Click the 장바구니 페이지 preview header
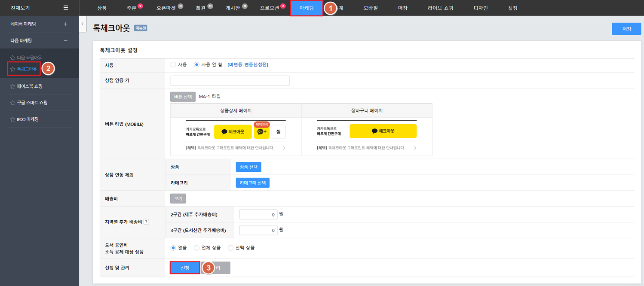 [x=367, y=110]
